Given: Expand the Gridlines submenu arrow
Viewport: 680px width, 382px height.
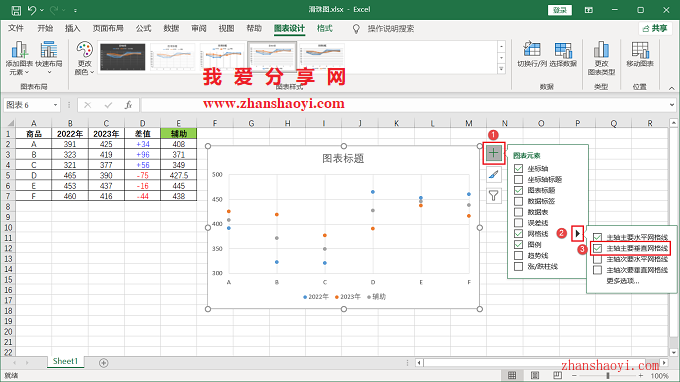Looking at the screenshot, I should click(577, 234).
